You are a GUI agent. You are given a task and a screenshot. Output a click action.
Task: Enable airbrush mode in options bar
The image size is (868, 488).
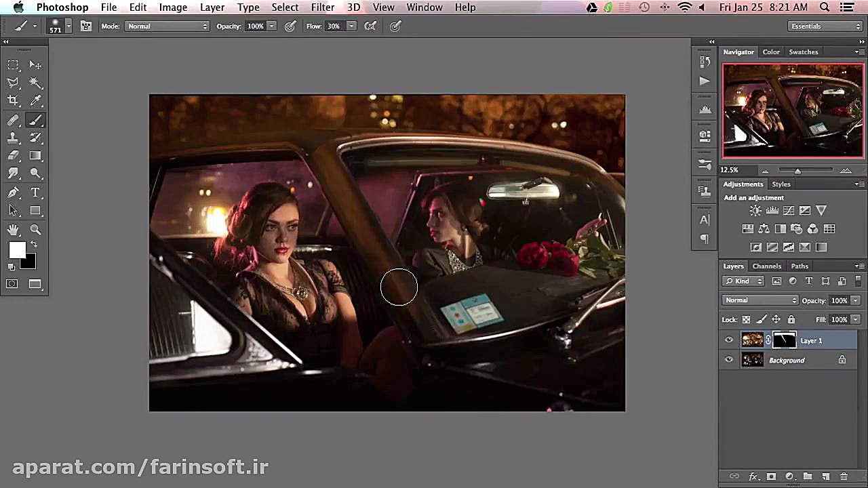pyautogui.click(x=371, y=26)
